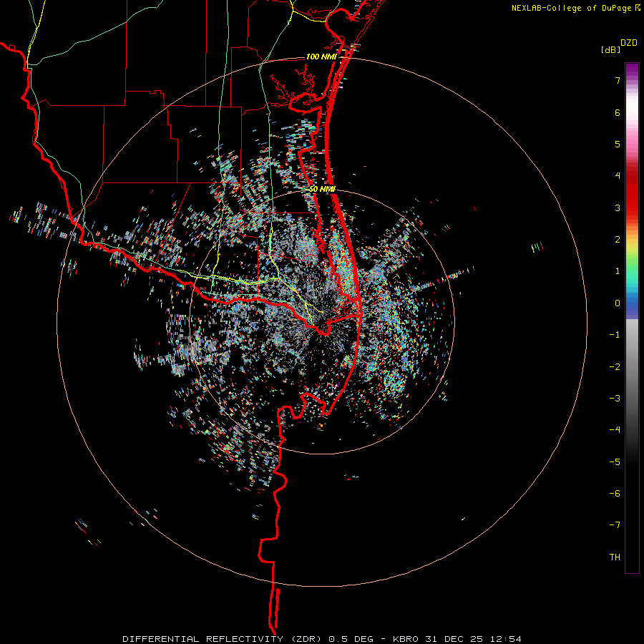Click the red segment of the color bar

tap(632, 193)
